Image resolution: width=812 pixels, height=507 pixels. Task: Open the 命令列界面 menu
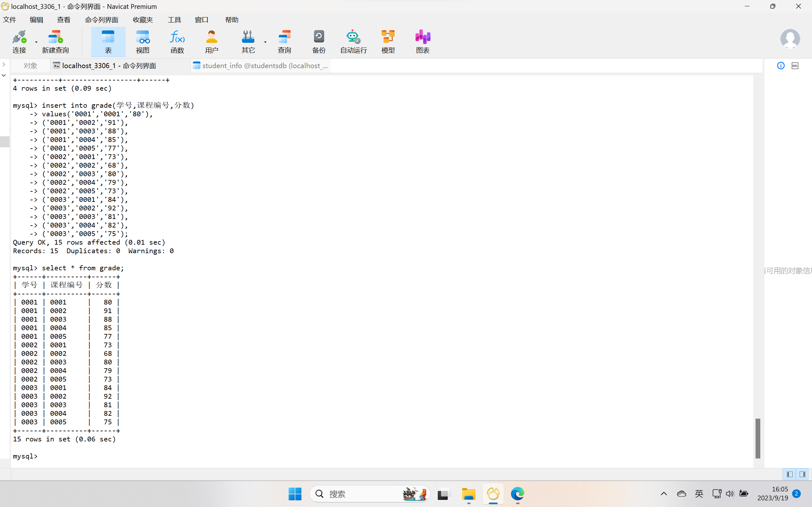[x=101, y=20]
